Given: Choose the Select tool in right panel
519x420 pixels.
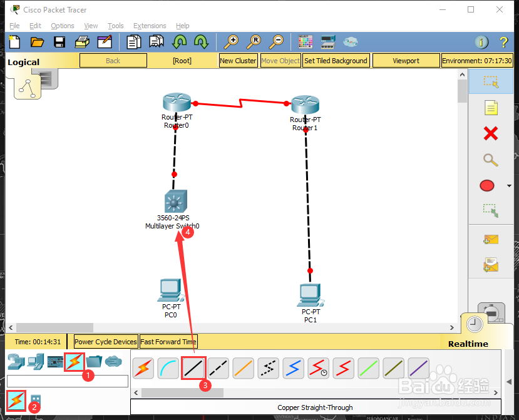Looking at the screenshot, I should [491, 81].
